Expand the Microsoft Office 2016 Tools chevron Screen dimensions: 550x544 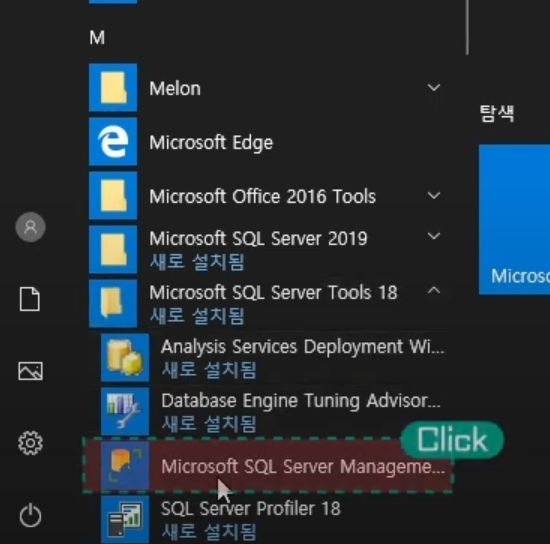(434, 195)
